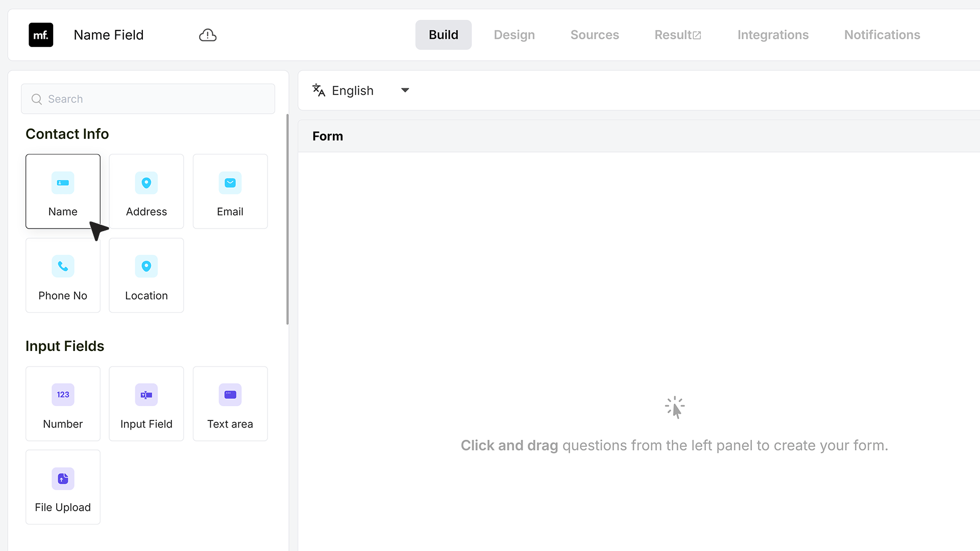Click the Input Fields heading

65,346
